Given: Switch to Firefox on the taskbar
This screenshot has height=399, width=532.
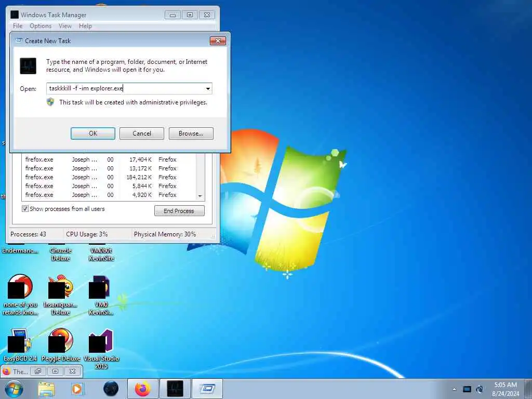Looking at the screenshot, I should [142, 389].
